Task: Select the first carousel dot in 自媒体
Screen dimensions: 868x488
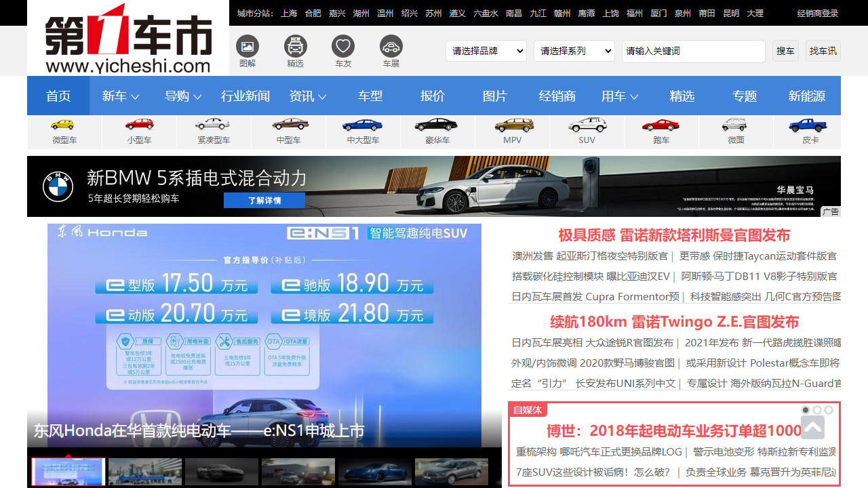Action: pyautogui.click(x=806, y=410)
